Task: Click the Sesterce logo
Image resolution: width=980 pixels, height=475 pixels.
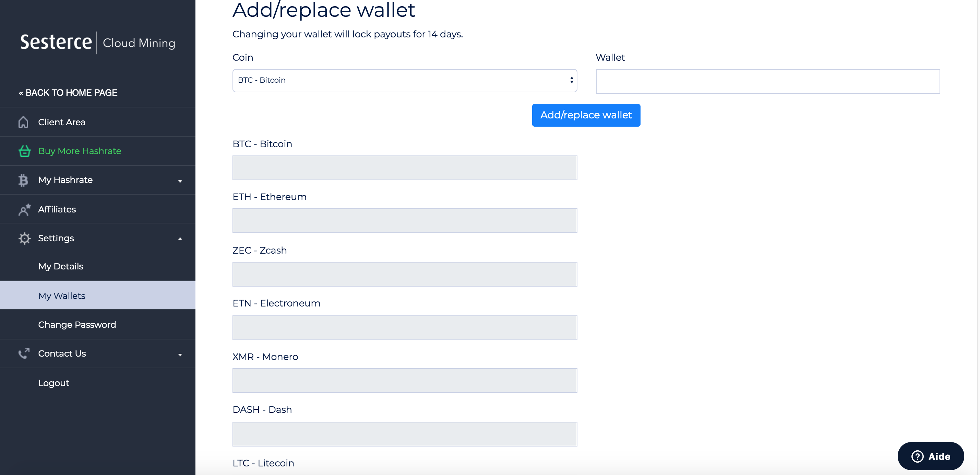Action: (56, 42)
